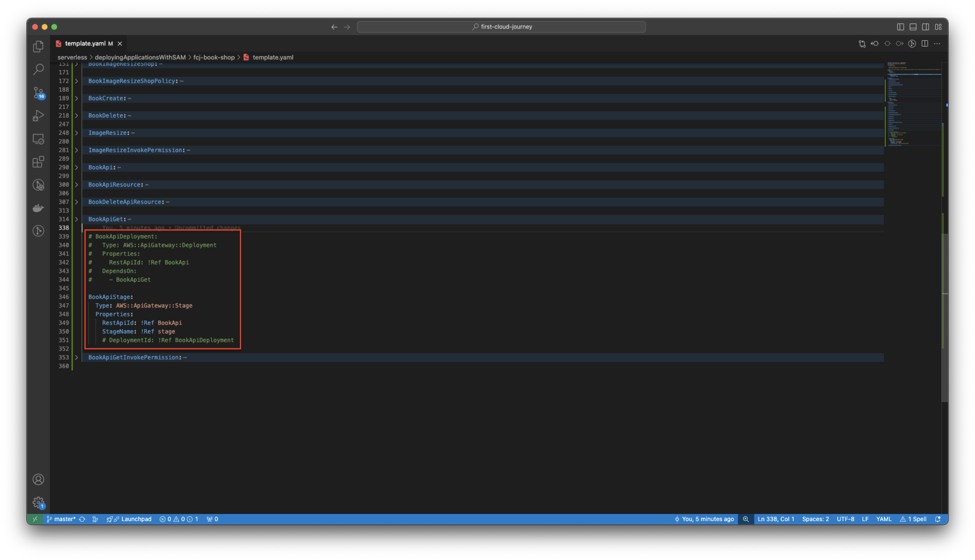Expand the BookDelete block
The height and width of the screenshot is (560, 975).
tap(77, 116)
